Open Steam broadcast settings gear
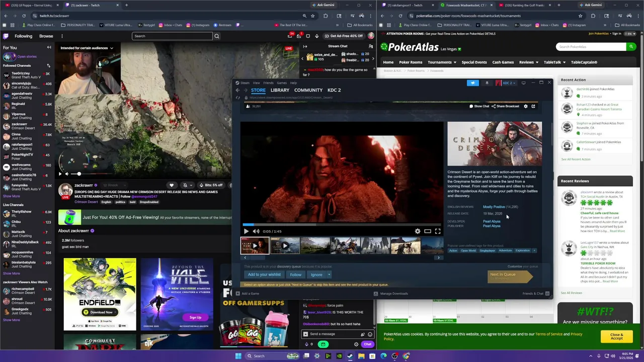Viewport: 644px width, 362px height. (x=526, y=106)
